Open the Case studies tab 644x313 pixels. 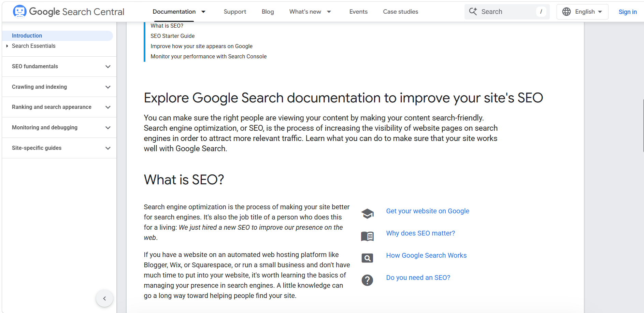[x=400, y=12]
